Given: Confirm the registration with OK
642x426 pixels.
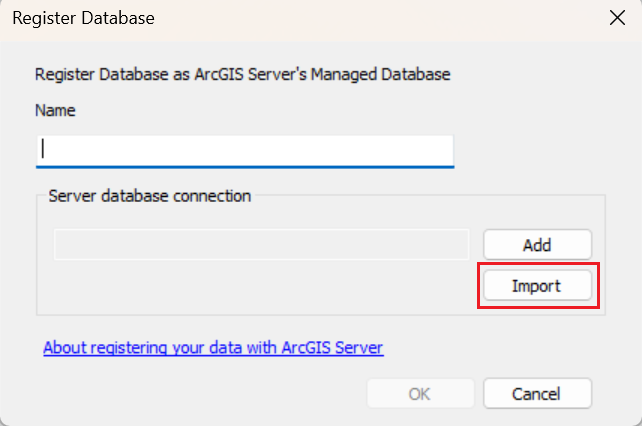Looking at the screenshot, I should click(420, 394).
